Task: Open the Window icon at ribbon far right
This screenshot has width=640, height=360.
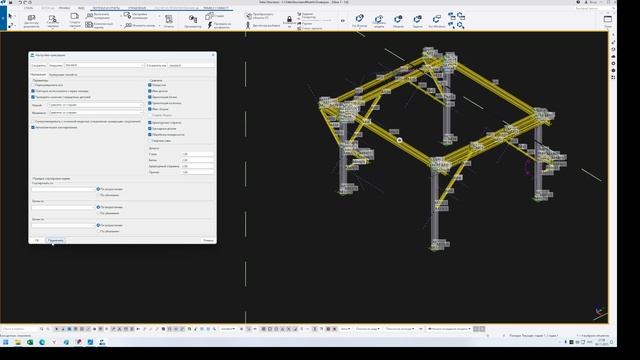Action: (608, 19)
